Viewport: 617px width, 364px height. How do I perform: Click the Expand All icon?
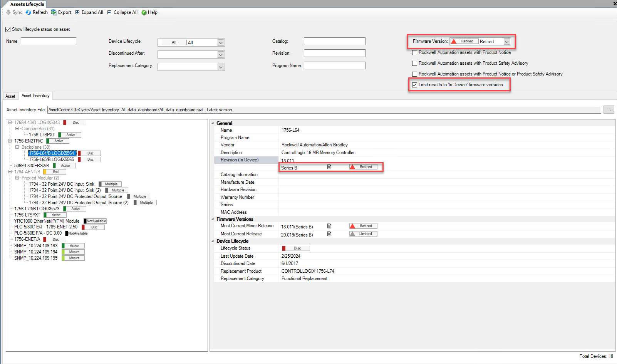(x=77, y=12)
